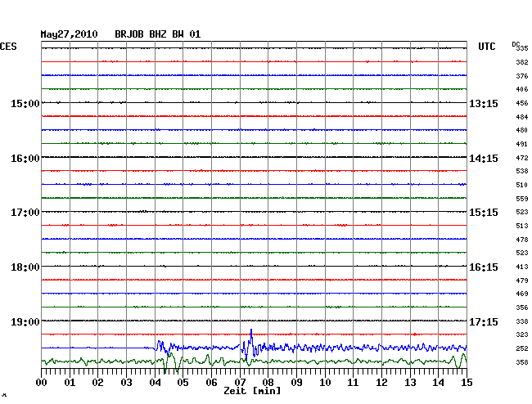
Task: Click the "11" minute axis label
Action: [x=354, y=383]
